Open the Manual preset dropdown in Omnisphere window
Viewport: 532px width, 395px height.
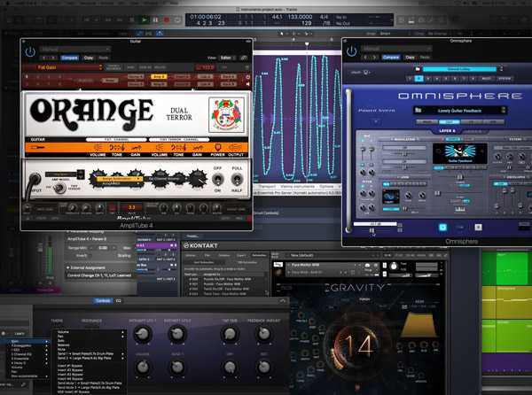[396, 49]
